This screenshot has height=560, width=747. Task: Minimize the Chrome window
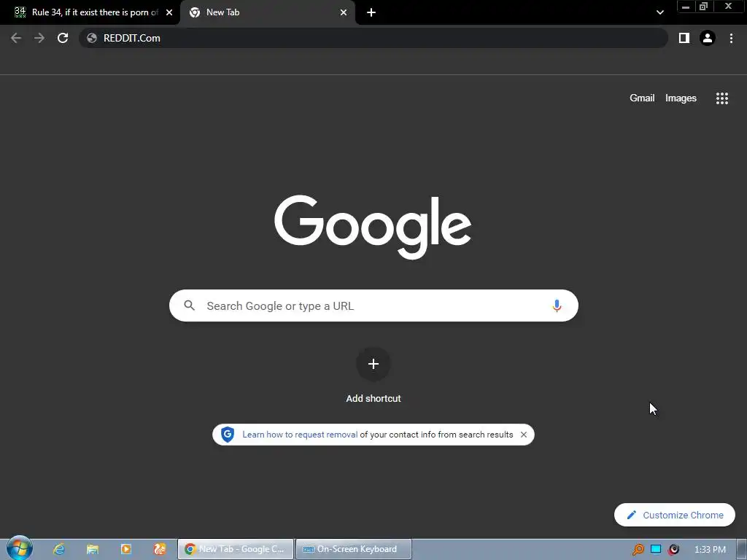[x=686, y=7]
